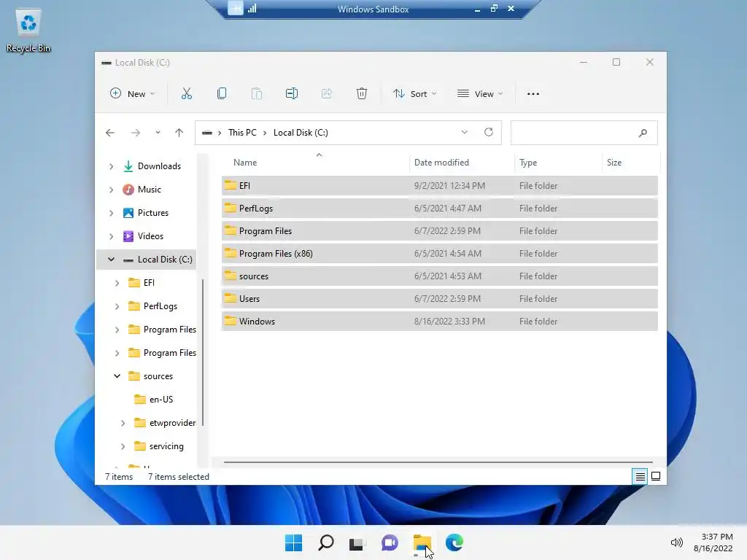This screenshot has height=560, width=747.
Task: Click the search magnifier in search box
Action: point(643,133)
